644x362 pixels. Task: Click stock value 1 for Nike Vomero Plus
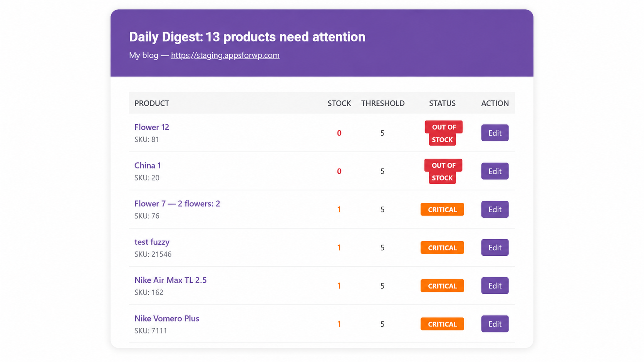pyautogui.click(x=339, y=324)
